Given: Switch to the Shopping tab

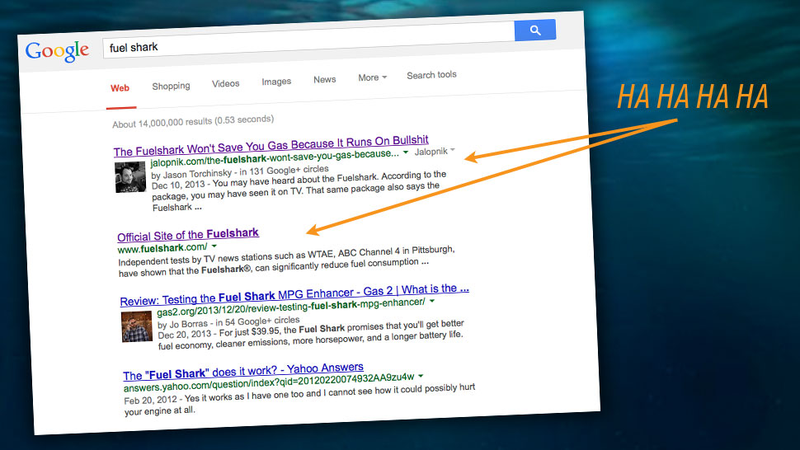Looking at the screenshot, I should tap(171, 86).
